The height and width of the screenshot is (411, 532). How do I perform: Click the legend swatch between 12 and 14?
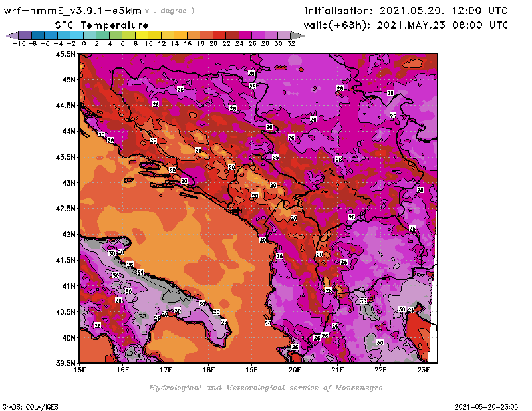[x=168, y=36]
